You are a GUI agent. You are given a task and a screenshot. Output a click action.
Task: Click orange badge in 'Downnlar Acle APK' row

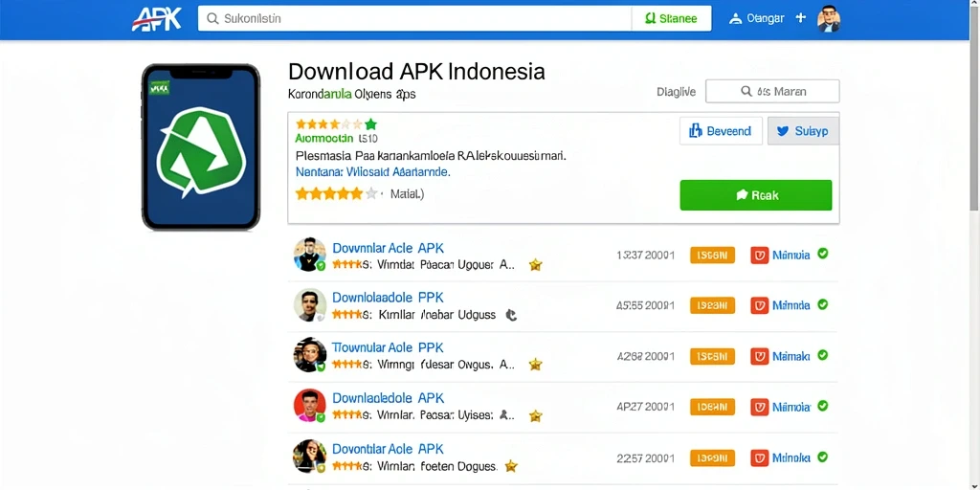(712, 255)
